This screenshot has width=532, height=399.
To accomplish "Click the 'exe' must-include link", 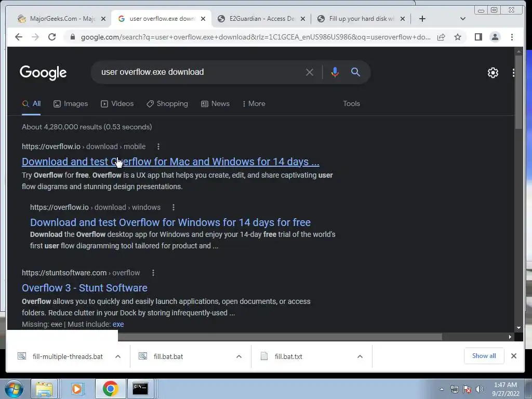I will pyautogui.click(x=118, y=324).
